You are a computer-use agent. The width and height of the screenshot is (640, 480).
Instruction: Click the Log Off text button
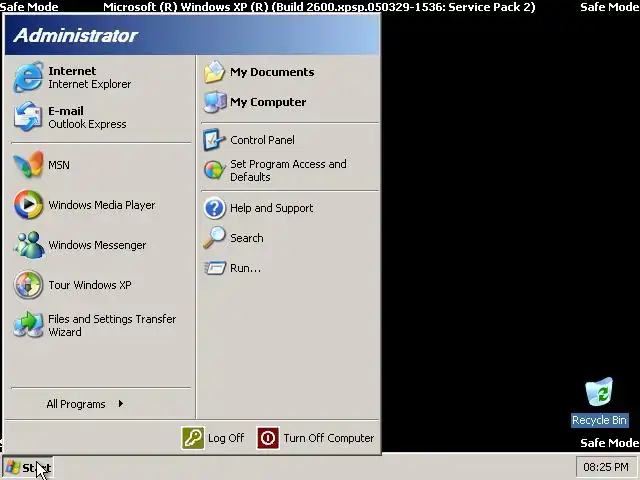(x=226, y=438)
